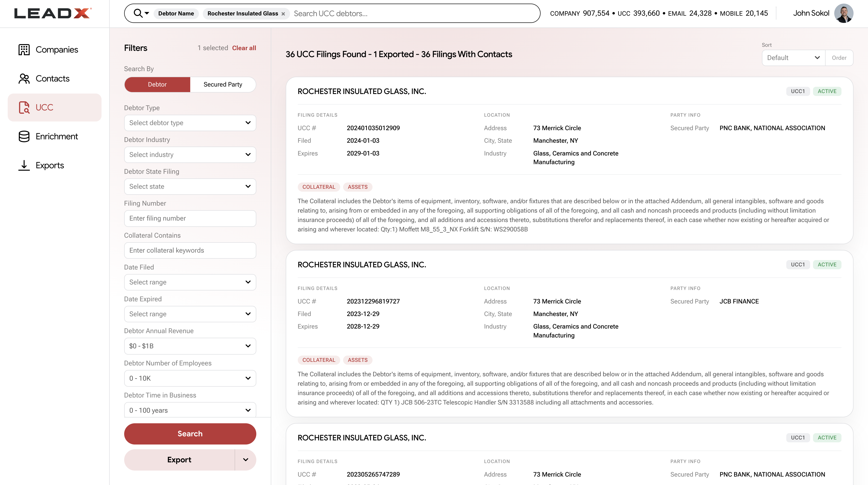
Task: Click UCC1 badge on filing 202305265747289
Action: point(798,438)
